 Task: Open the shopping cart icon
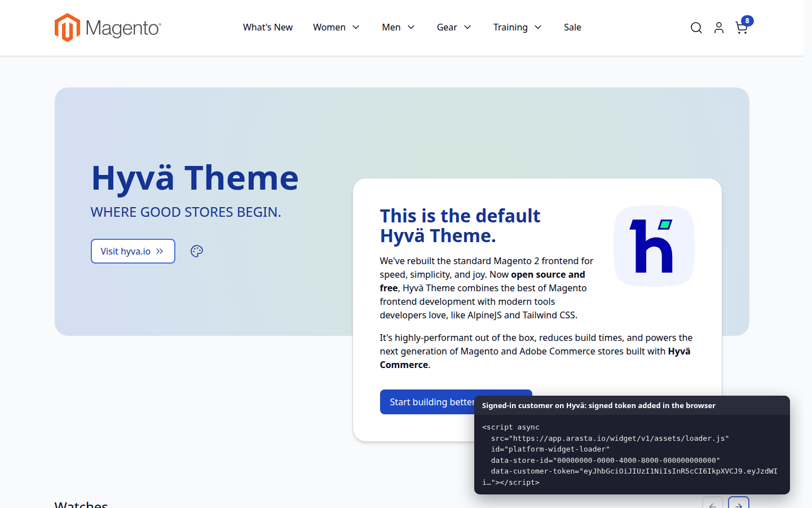pos(742,28)
